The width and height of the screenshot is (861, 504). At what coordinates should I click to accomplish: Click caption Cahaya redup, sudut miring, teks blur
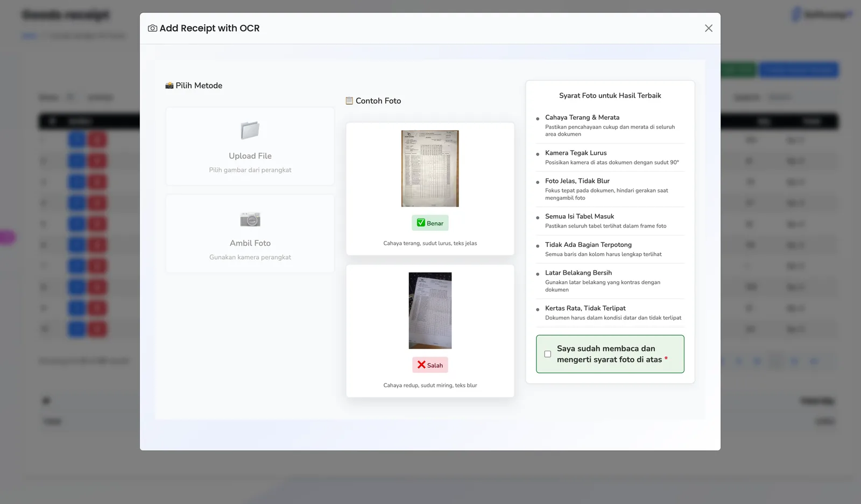tap(430, 385)
